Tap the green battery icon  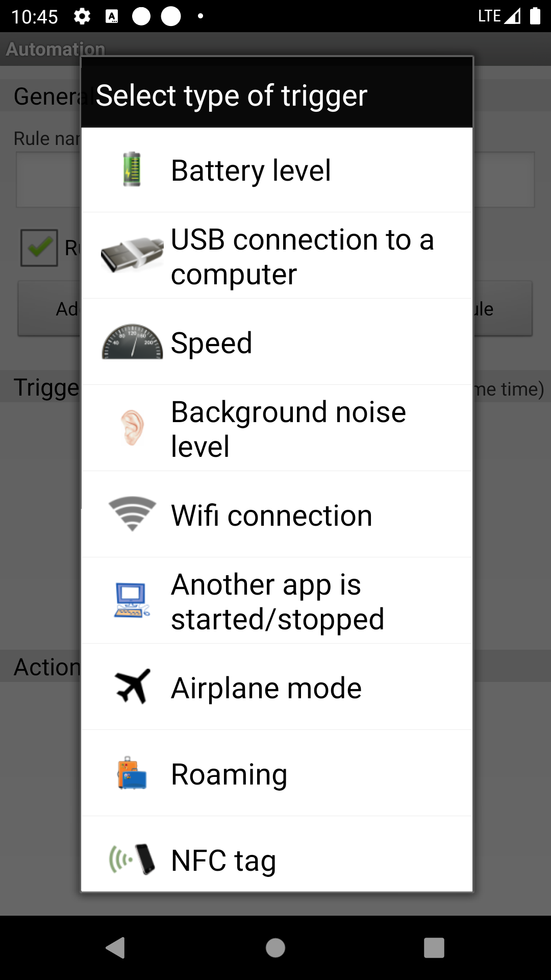pyautogui.click(x=132, y=169)
